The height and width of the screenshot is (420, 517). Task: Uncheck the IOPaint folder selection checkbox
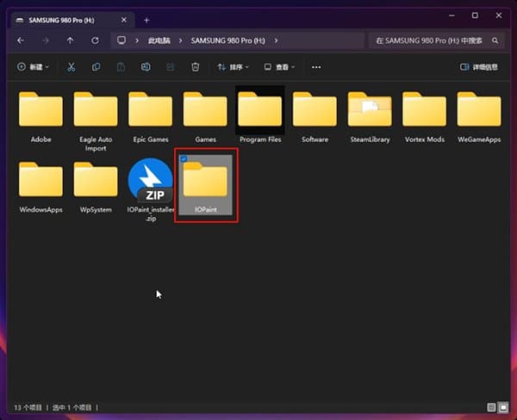pyautogui.click(x=184, y=158)
